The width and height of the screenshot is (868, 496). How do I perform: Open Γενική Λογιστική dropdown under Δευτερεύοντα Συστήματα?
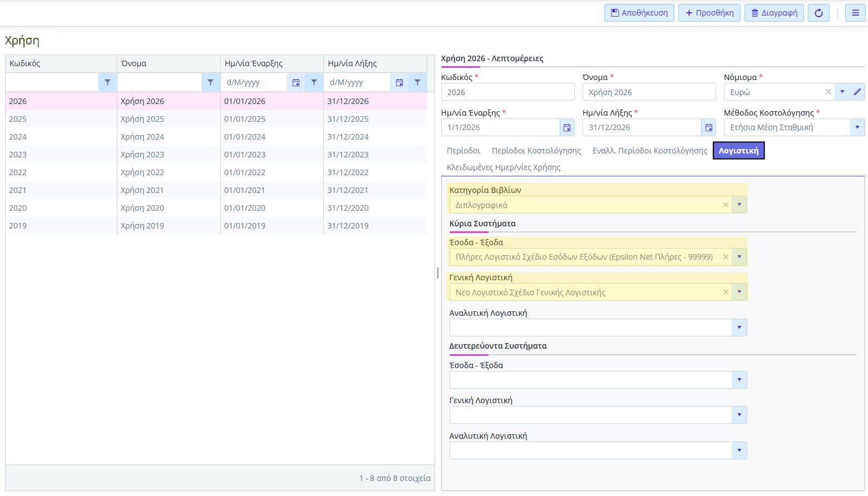point(739,415)
